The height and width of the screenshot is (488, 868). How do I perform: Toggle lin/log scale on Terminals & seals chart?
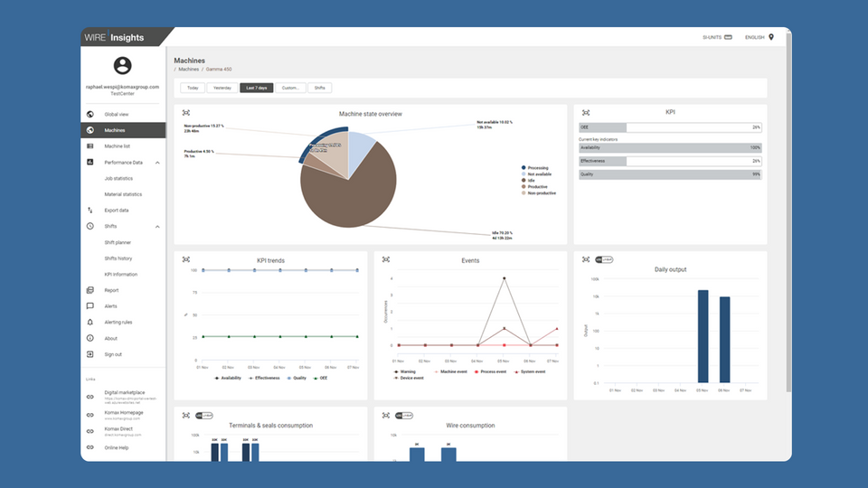point(204,415)
